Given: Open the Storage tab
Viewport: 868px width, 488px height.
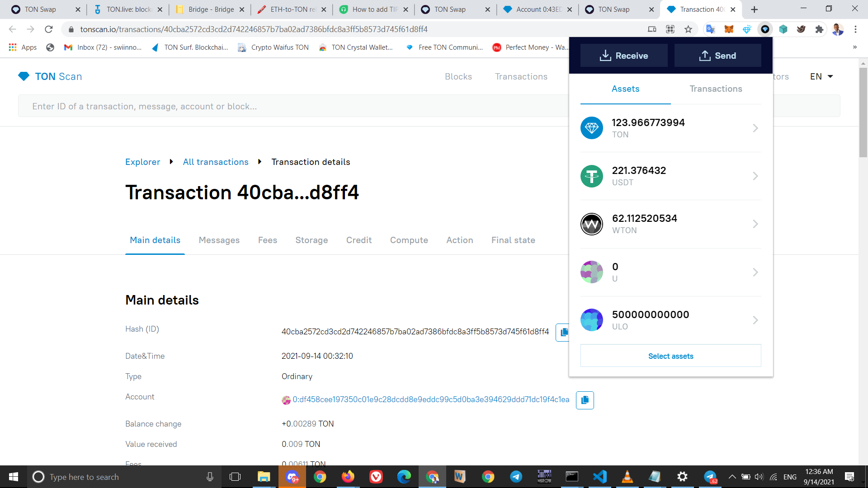Looking at the screenshot, I should (x=311, y=240).
